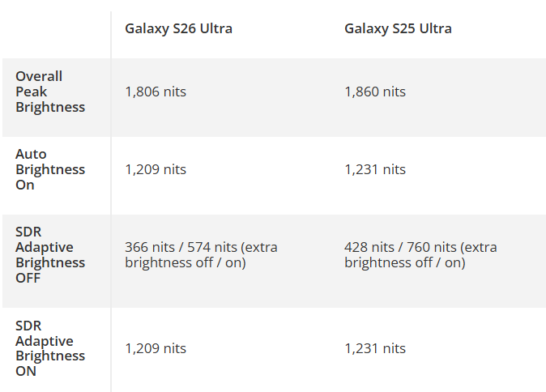
Task: Click the SDR Adaptive Brightness ON row label
Action: pyautogui.click(x=50, y=348)
